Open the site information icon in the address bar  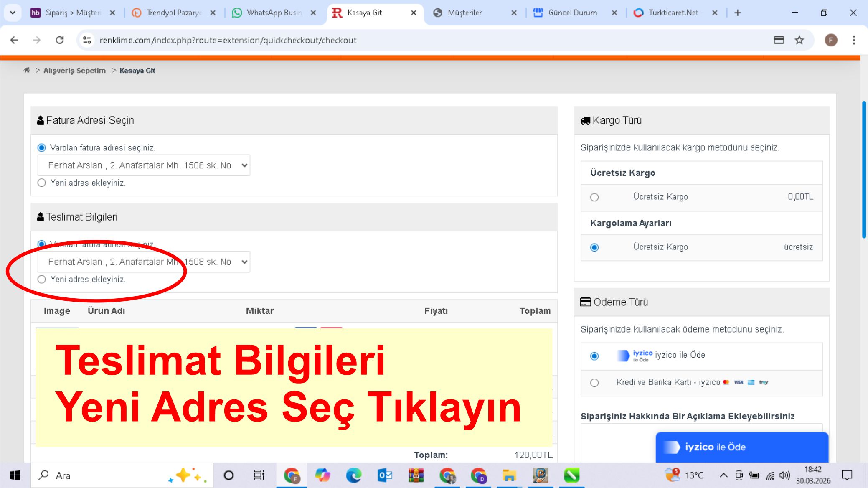click(87, 40)
